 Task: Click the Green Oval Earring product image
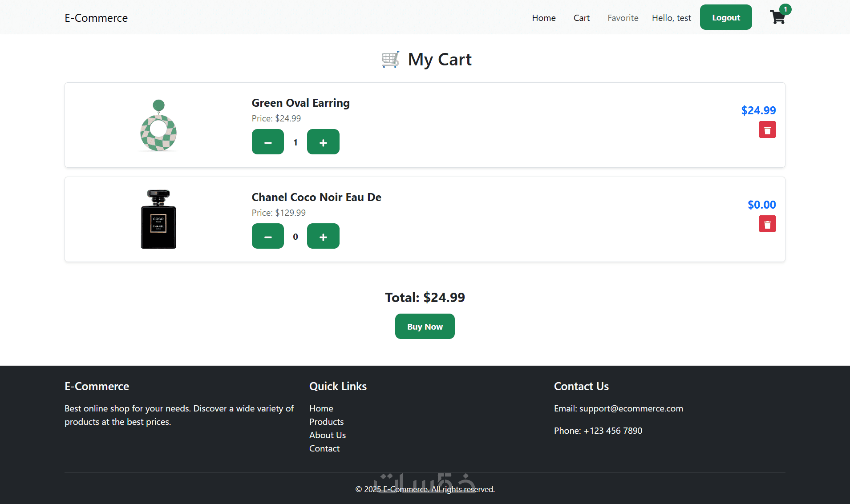158,125
